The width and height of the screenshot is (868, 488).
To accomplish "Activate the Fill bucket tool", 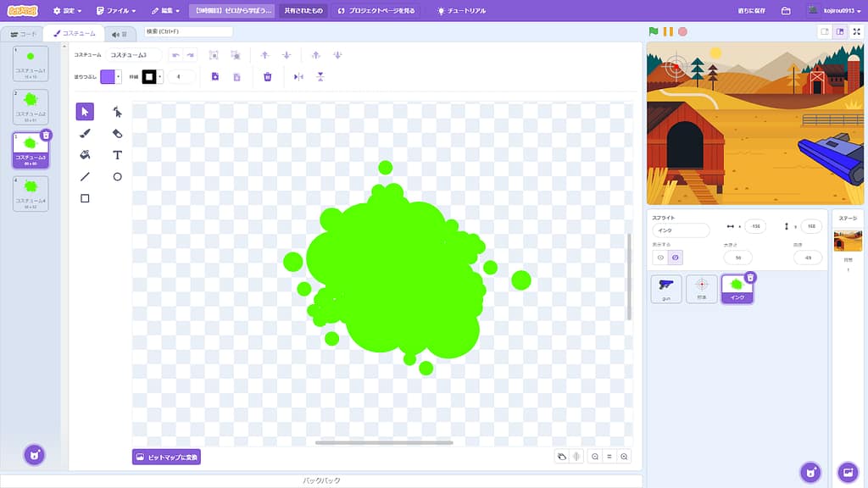I will tap(85, 155).
